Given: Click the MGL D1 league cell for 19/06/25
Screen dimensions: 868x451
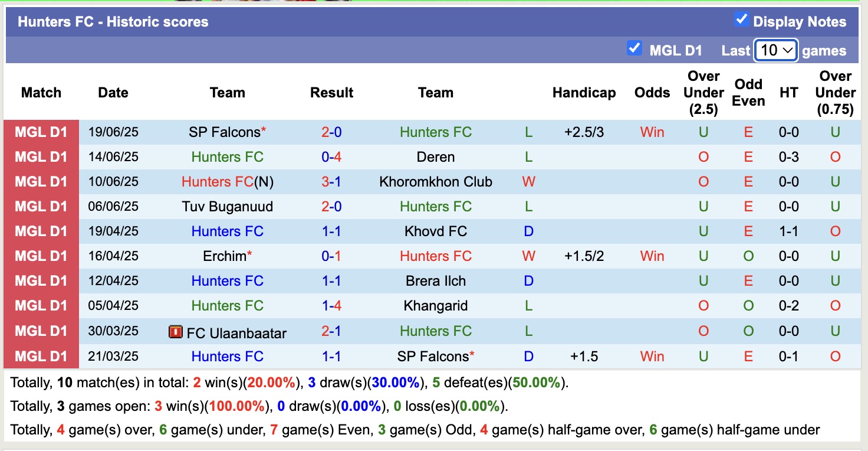Looking at the screenshot, I should (41, 132).
